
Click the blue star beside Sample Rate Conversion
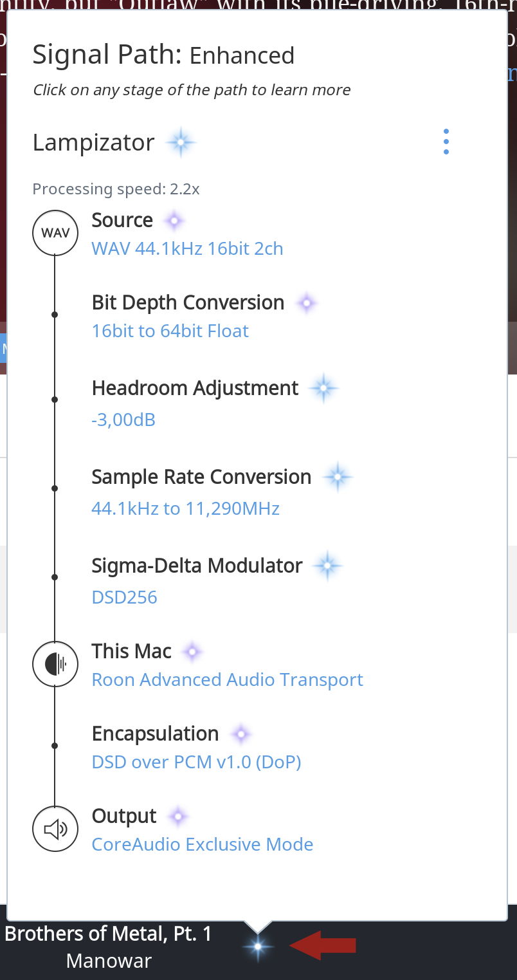click(x=338, y=477)
